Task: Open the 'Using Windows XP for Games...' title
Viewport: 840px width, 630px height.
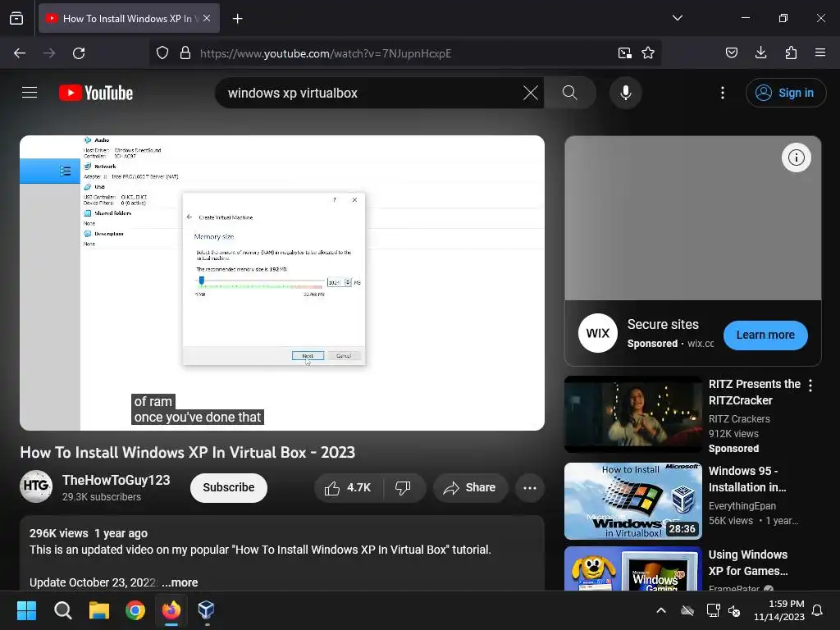Action: coord(748,563)
